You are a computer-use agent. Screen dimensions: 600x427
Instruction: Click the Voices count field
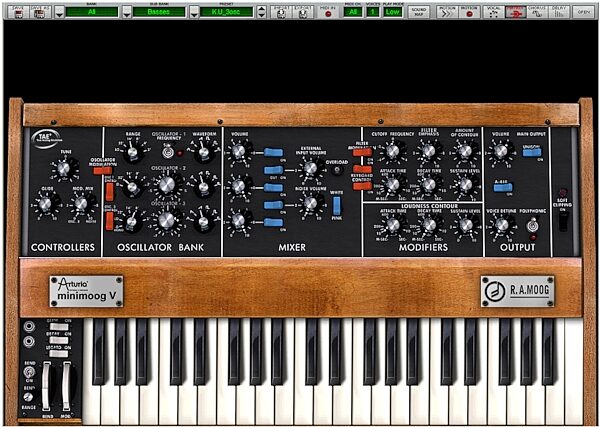pos(373,12)
